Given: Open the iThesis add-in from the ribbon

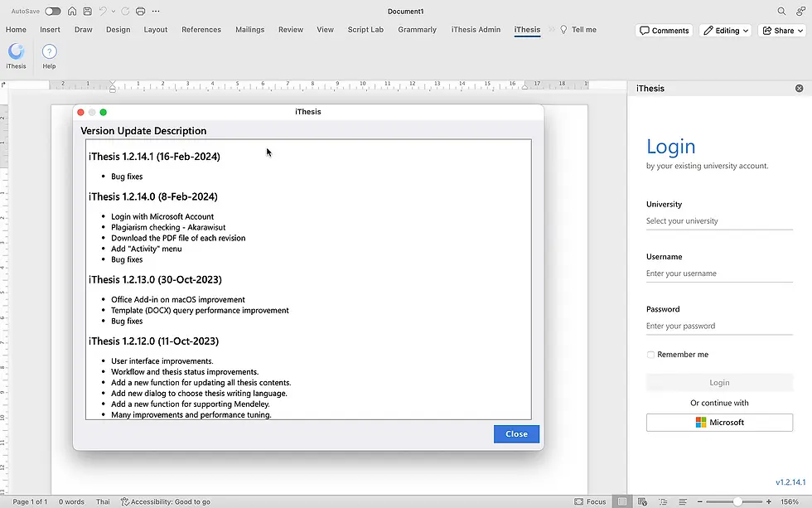Looking at the screenshot, I should click(x=16, y=56).
